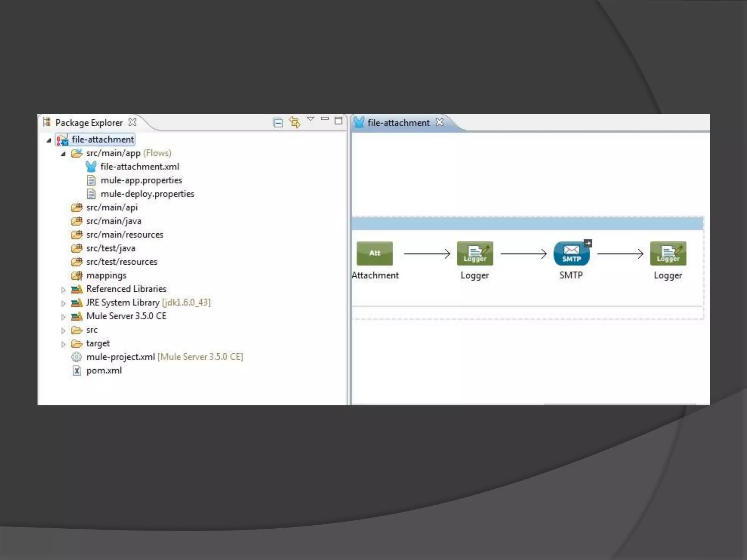
Task: Switch to the file-attachment editor tab
Action: pos(398,123)
